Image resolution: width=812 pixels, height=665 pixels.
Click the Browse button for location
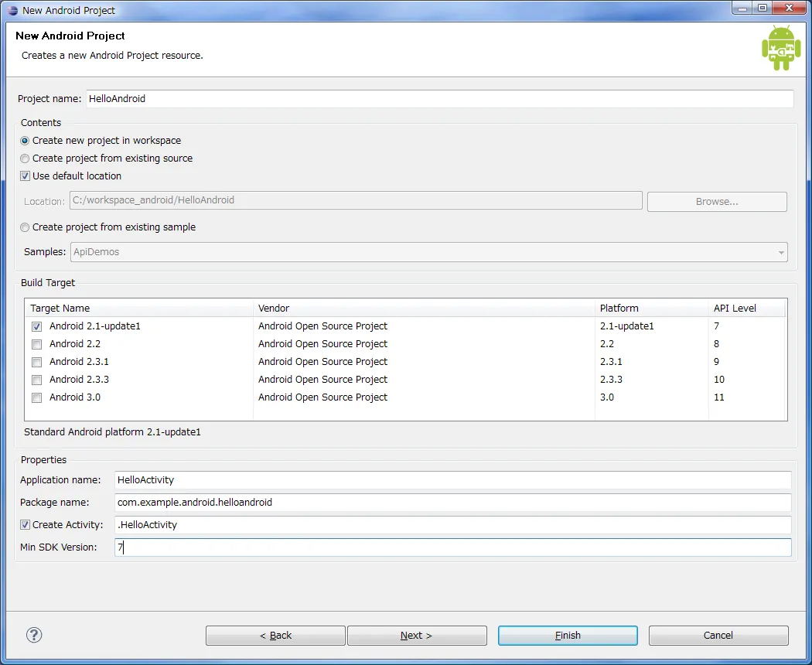click(717, 202)
